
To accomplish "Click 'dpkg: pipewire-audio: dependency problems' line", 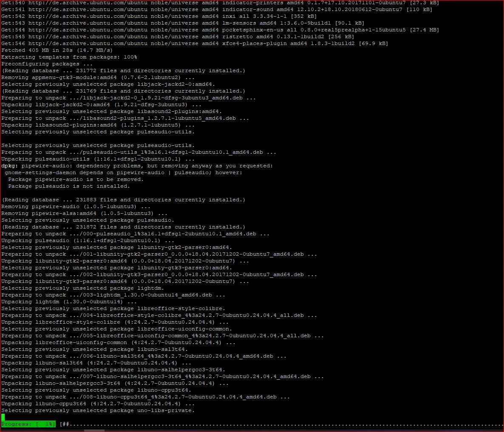I will pos(137,166).
